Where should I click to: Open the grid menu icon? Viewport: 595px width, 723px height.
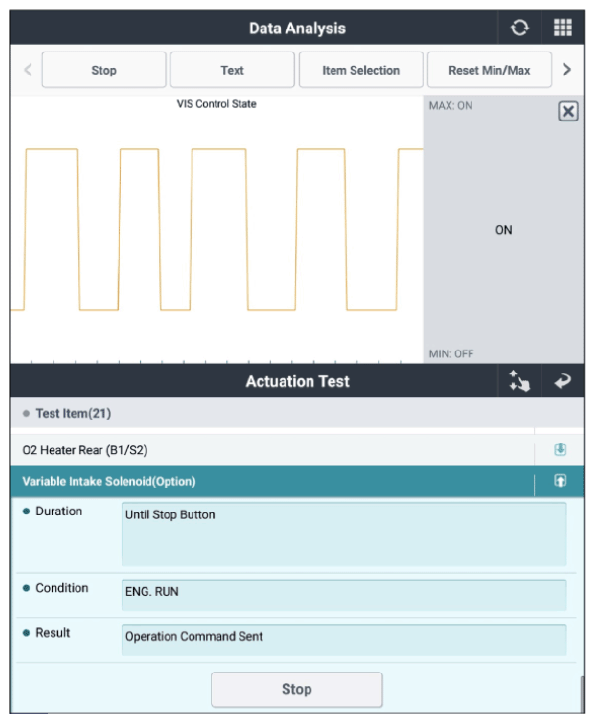(x=563, y=28)
